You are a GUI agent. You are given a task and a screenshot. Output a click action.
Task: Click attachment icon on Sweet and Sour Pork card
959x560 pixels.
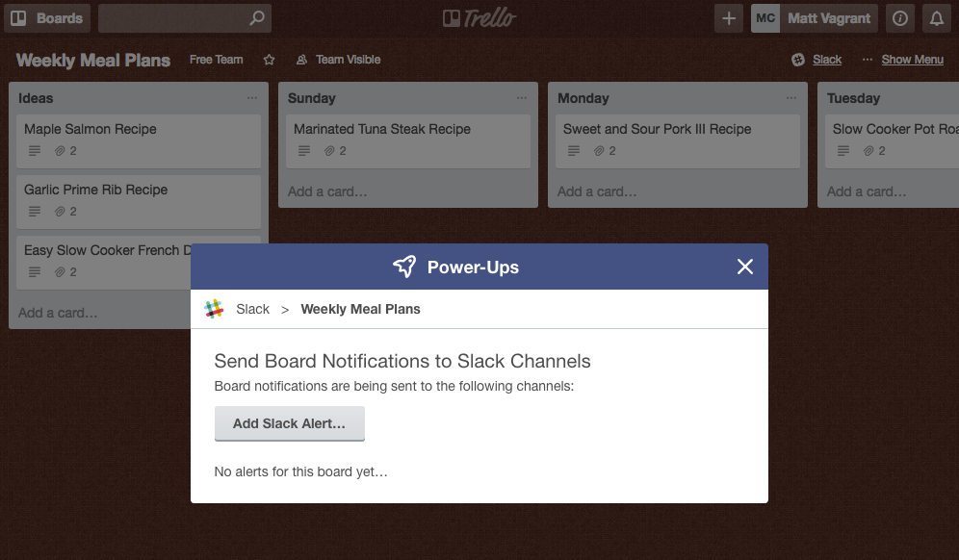pos(599,151)
